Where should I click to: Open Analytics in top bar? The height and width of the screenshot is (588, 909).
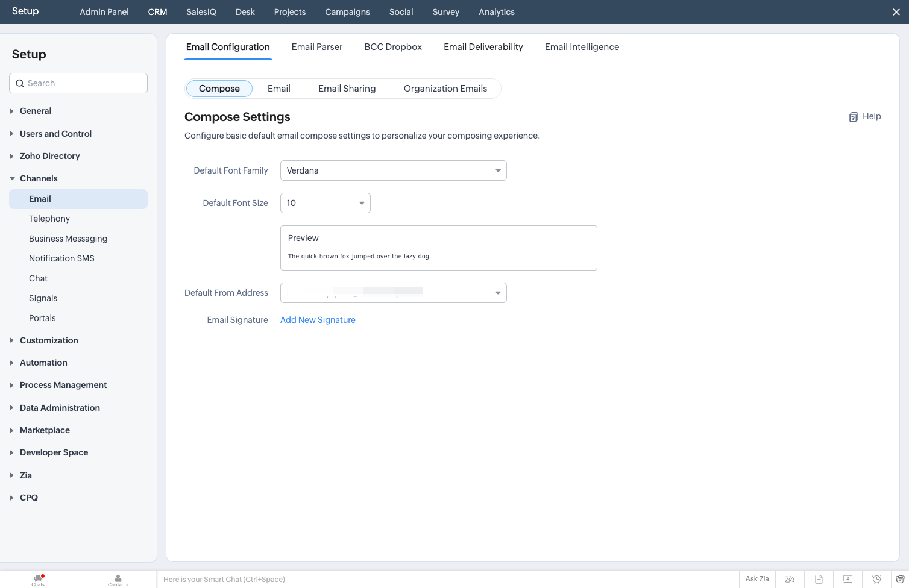click(497, 12)
